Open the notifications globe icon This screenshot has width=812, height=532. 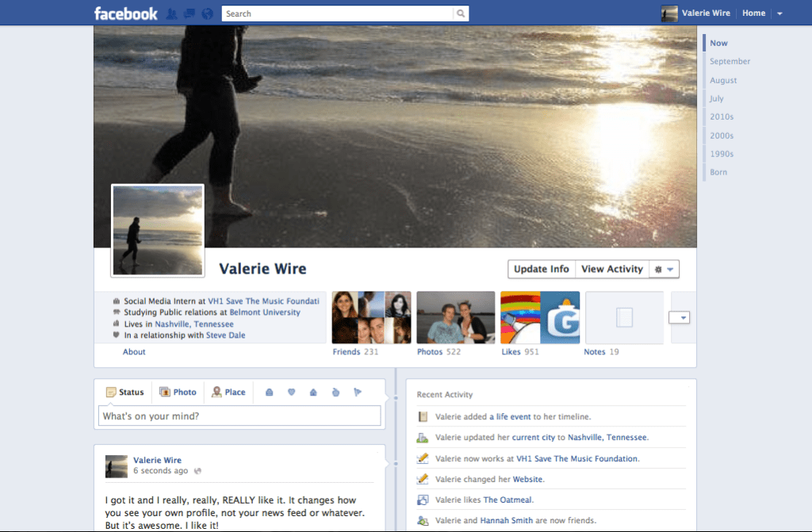click(x=207, y=13)
